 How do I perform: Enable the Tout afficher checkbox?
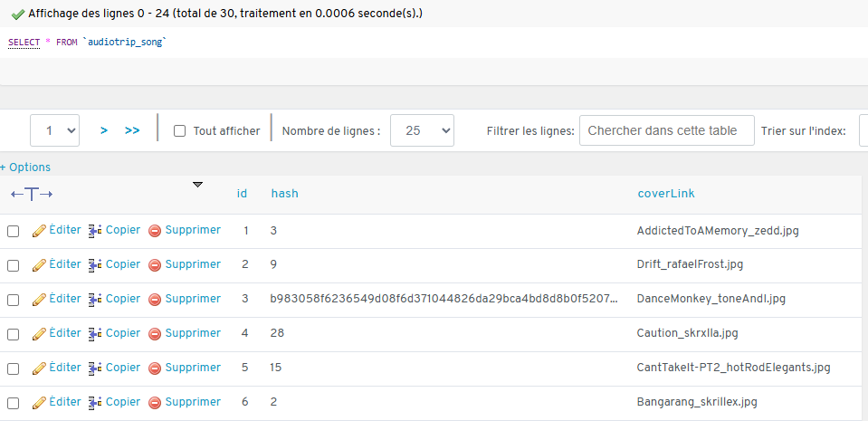point(179,131)
